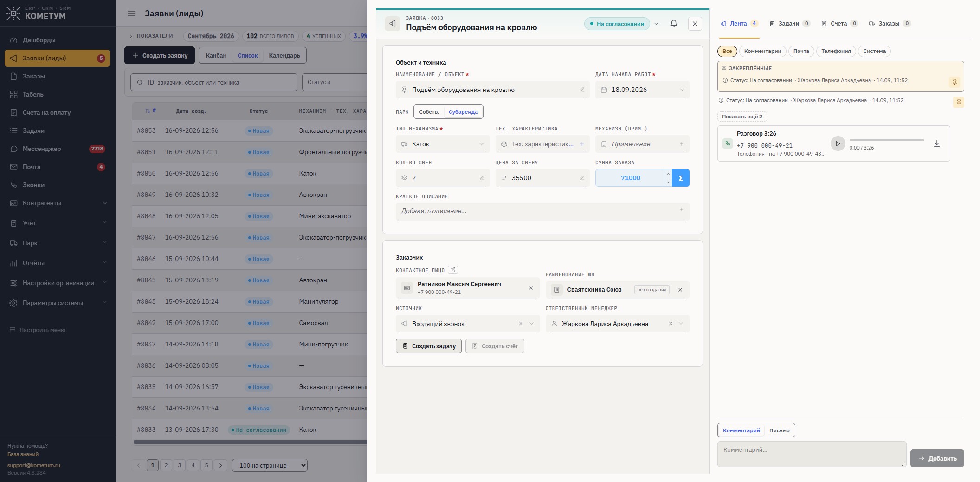Screen dimensions: 980x482
Task: Switch to the Заказы tab
Action: 890,24
